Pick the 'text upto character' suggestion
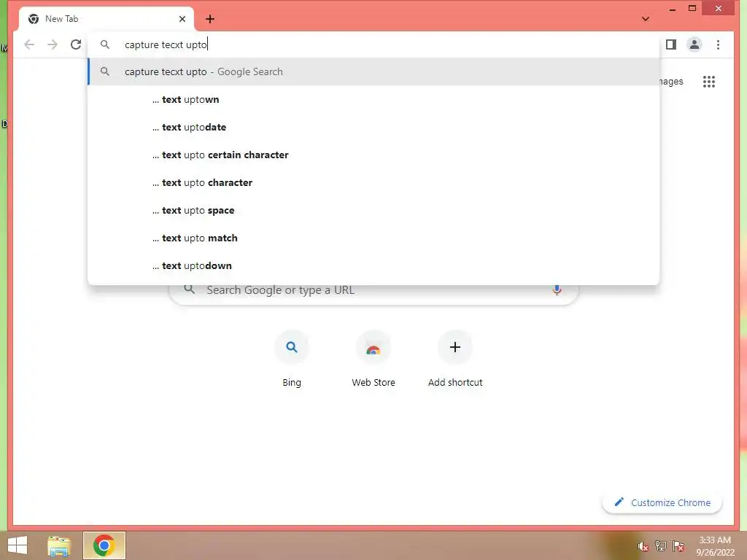 point(374,182)
